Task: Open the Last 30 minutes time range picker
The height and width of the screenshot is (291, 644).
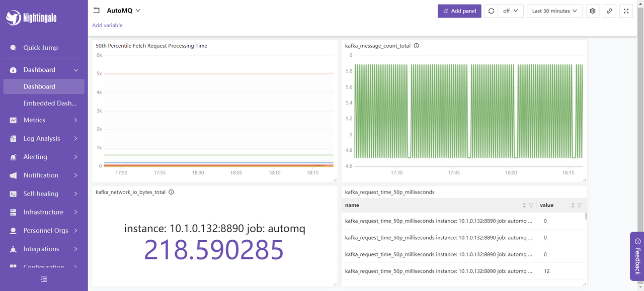Action: [554, 11]
